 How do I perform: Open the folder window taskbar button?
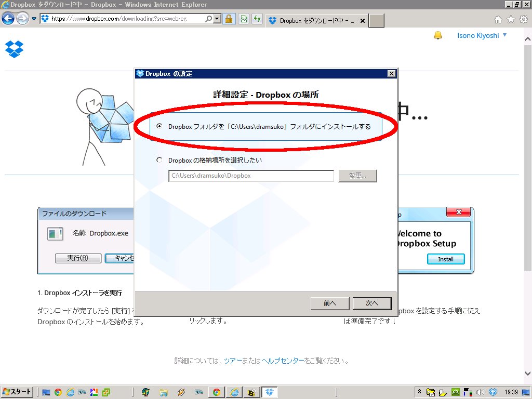pyautogui.click(x=164, y=393)
